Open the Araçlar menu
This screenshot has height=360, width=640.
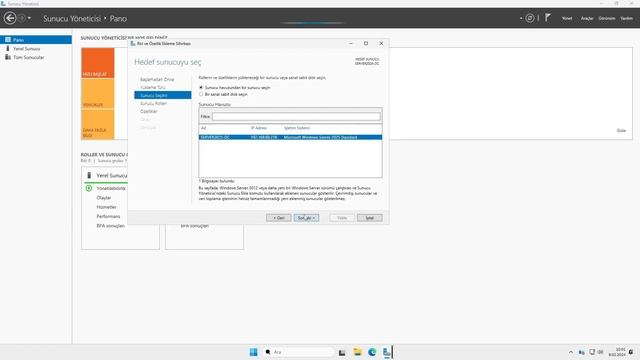point(587,18)
